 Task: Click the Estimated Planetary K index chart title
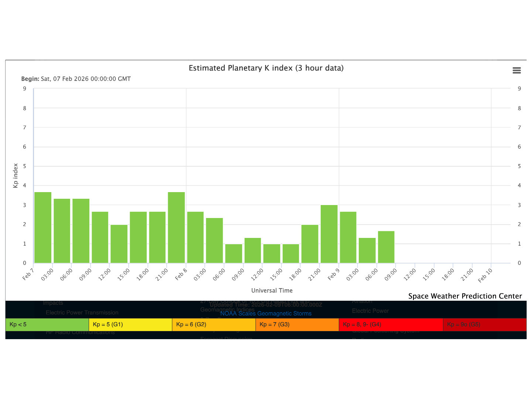[x=266, y=68]
